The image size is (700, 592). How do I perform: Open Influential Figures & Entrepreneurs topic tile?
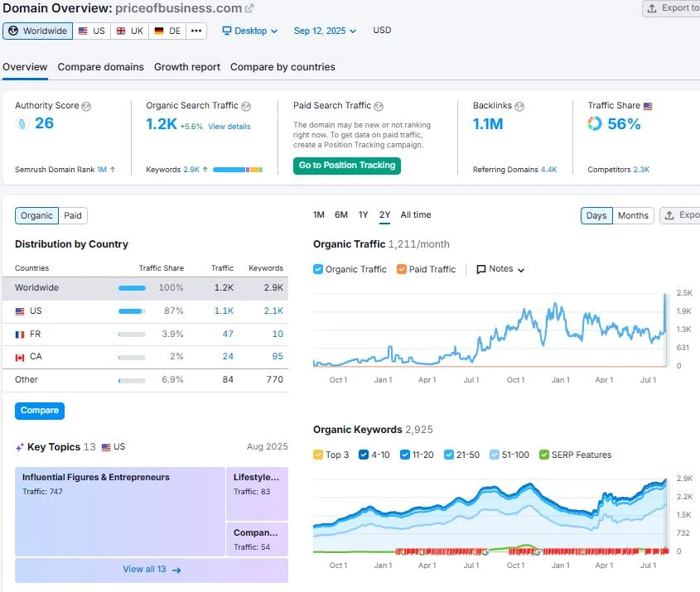click(x=119, y=511)
